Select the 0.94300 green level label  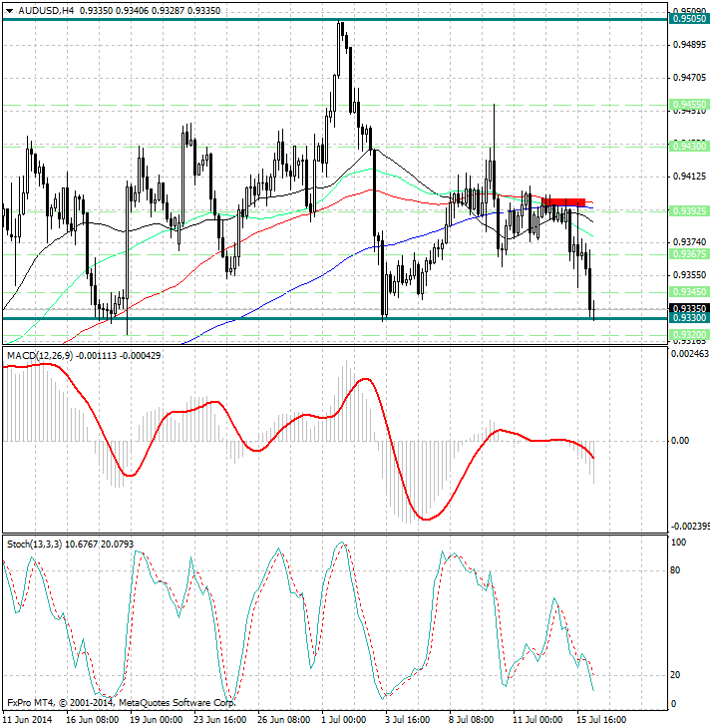coord(689,147)
